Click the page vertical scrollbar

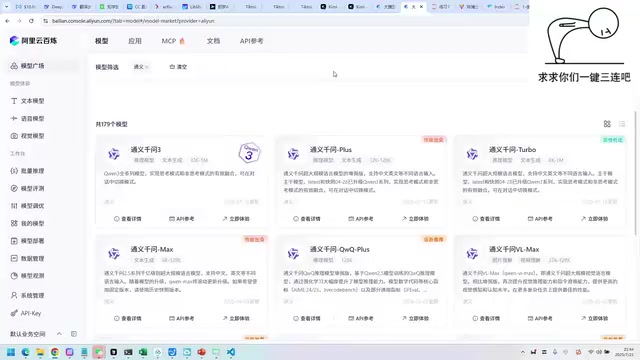(635, 173)
